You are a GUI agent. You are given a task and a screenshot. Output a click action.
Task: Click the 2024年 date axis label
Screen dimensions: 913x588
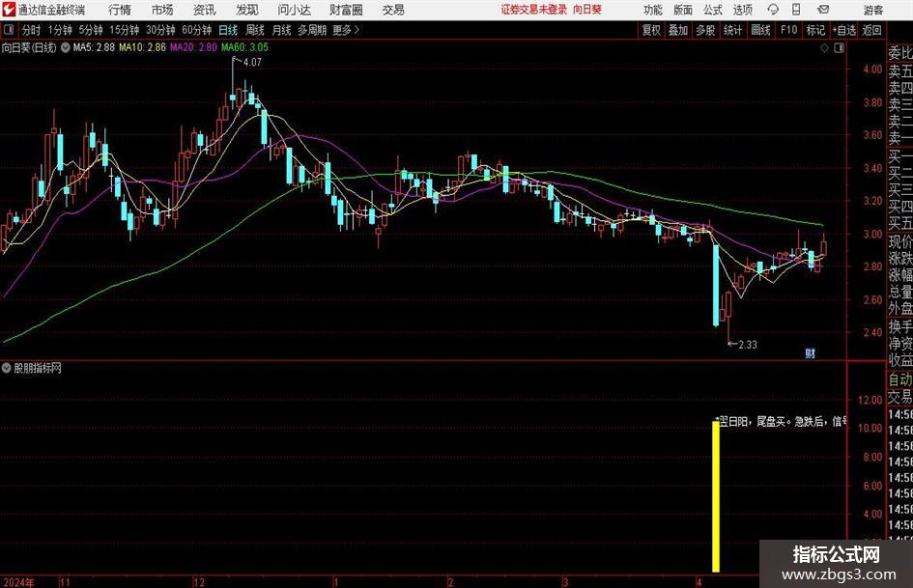pyautogui.click(x=18, y=582)
